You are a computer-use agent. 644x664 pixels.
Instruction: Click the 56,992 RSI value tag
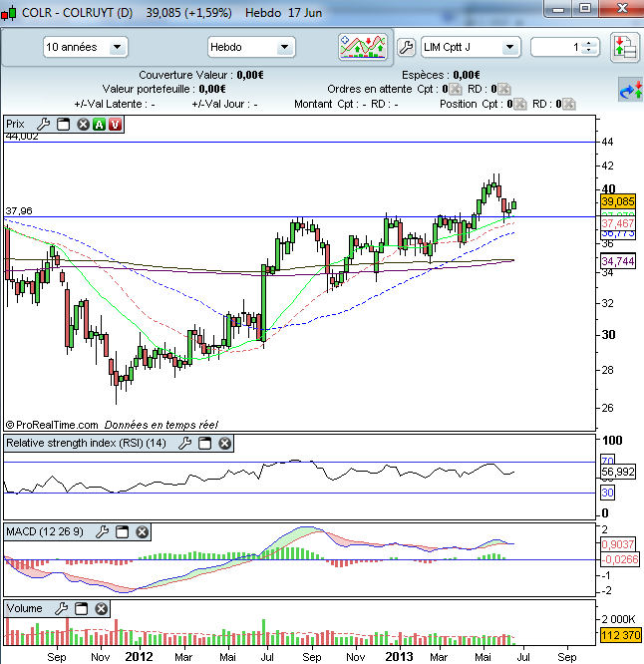(618, 472)
